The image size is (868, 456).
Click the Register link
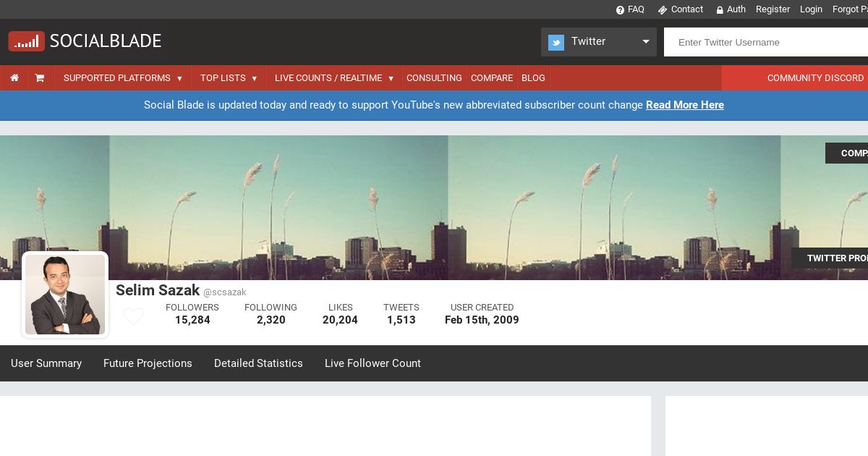(773, 9)
